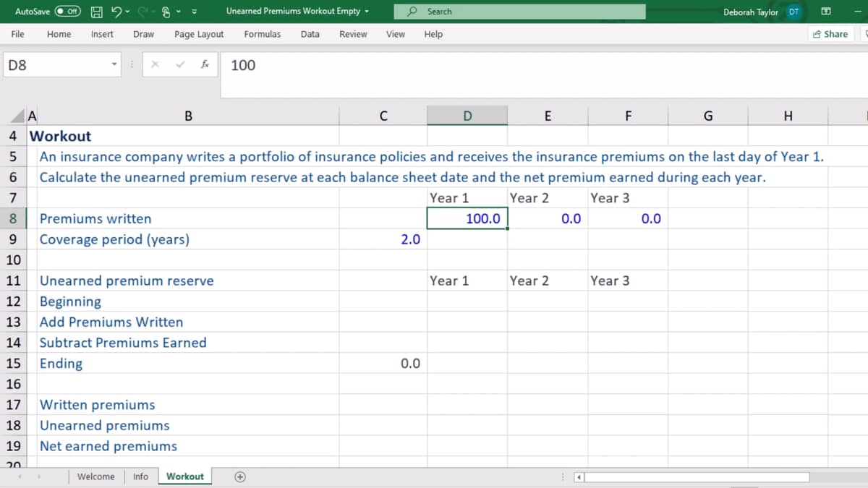The height and width of the screenshot is (488, 868).
Task: Open Customize Quick Access Toolbar menu
Action: [195, 12]
